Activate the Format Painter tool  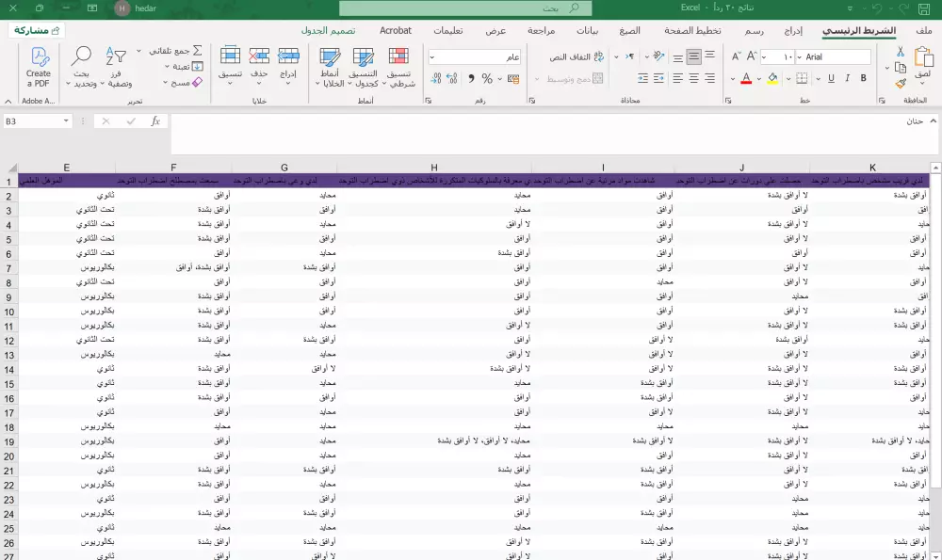(899, 83)
